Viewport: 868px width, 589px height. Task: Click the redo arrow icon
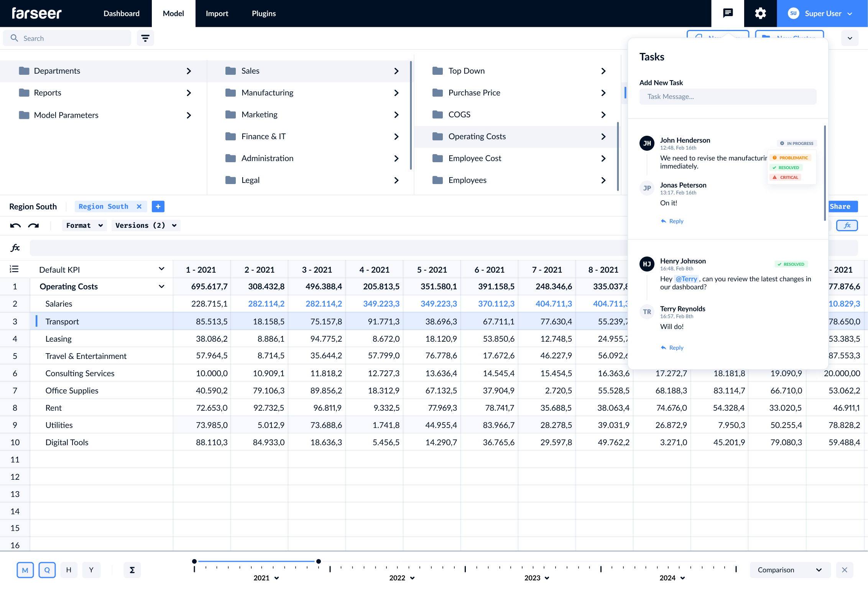33,225
